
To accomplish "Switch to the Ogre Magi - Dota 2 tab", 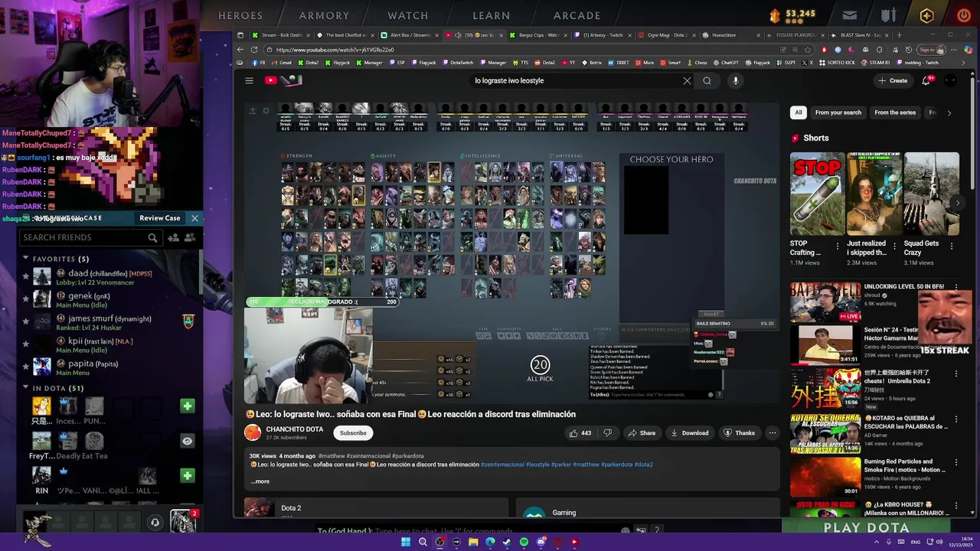I will pyautogui.click(x=666, y=35).
